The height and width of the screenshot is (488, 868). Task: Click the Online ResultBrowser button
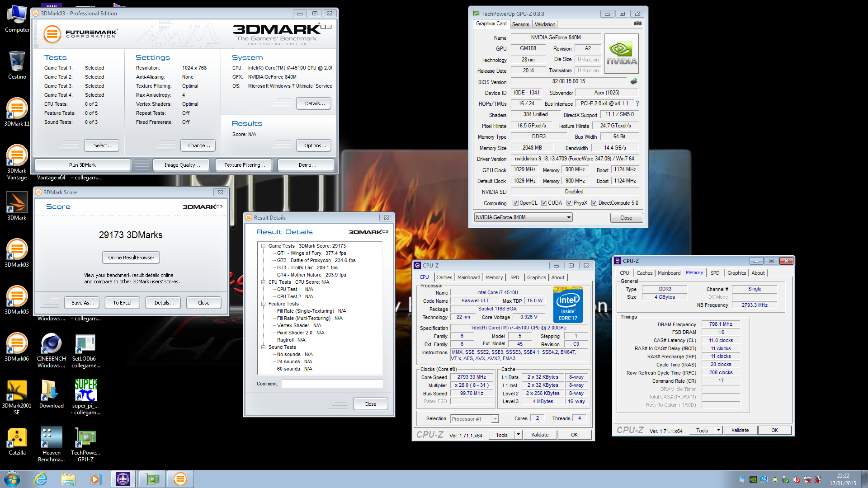[x=131, y=258]
